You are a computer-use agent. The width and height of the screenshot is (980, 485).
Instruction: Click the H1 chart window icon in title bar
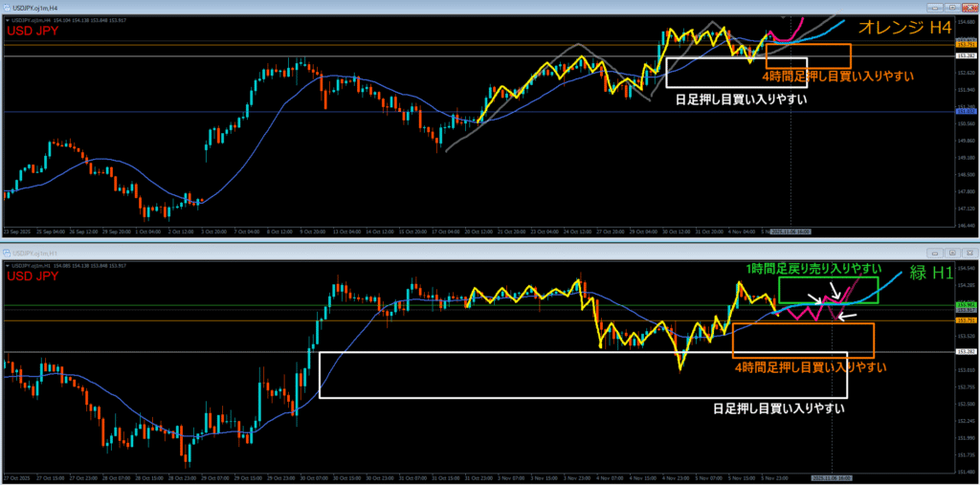[x=7, y=254]
